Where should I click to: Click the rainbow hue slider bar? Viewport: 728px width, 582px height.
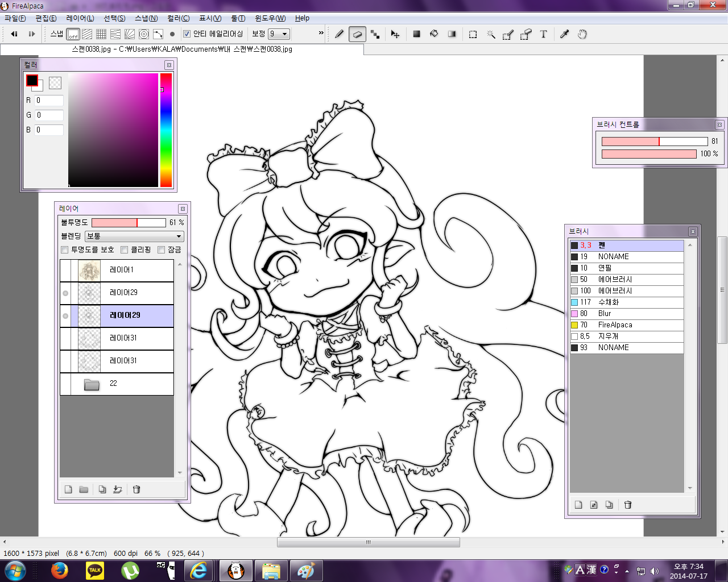(x=166, y=131)
